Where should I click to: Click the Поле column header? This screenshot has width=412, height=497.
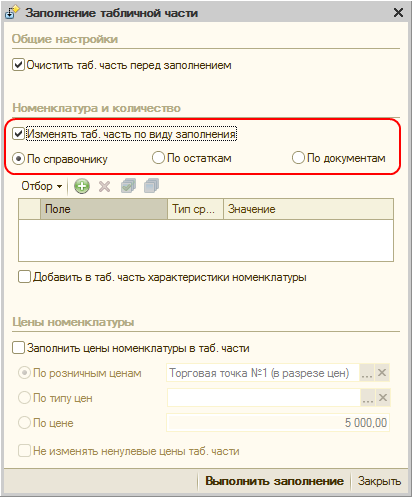104,209
